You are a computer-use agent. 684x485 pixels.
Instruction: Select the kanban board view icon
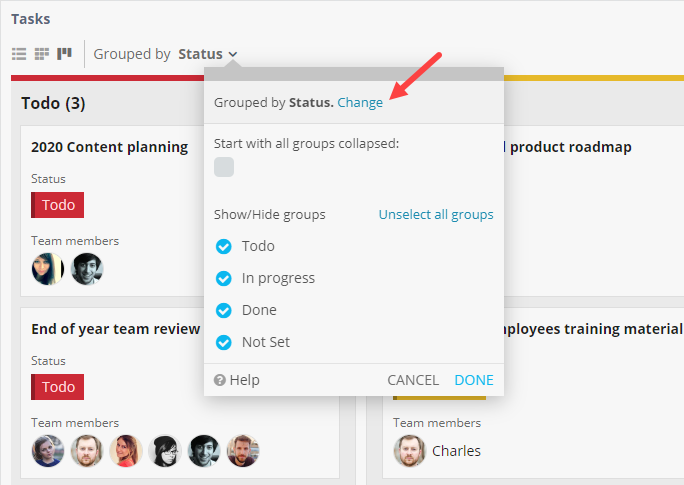(64, 54)
